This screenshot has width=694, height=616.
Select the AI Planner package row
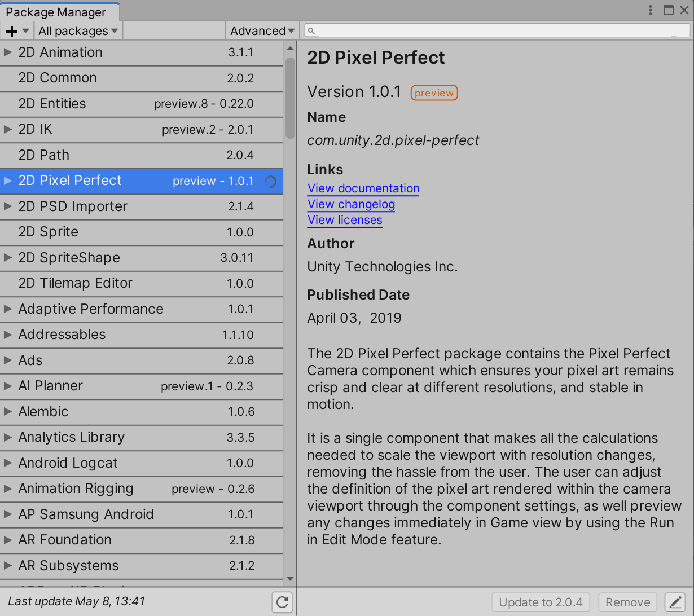coord(142,386)
